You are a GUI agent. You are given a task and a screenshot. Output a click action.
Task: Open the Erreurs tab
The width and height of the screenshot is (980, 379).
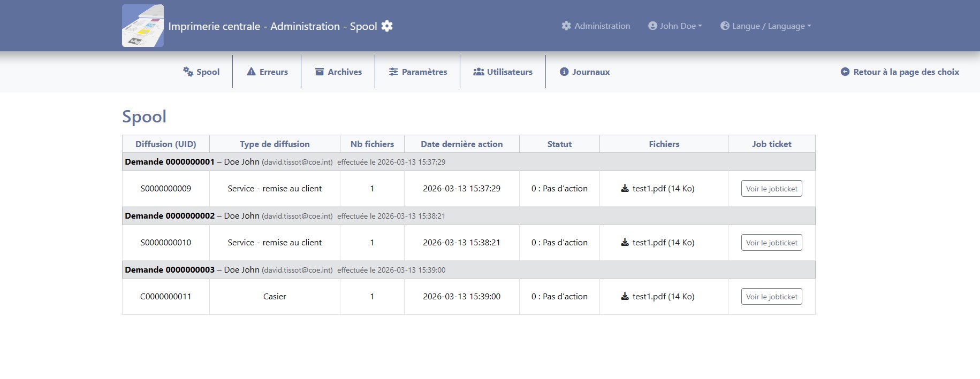pos(267,72)
